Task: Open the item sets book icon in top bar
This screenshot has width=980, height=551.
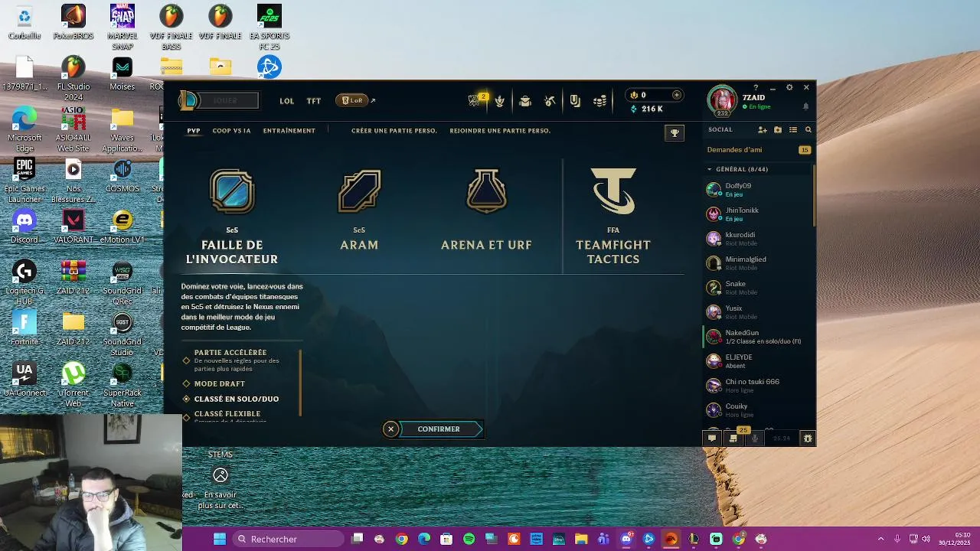Action: [x=575, y=101]
